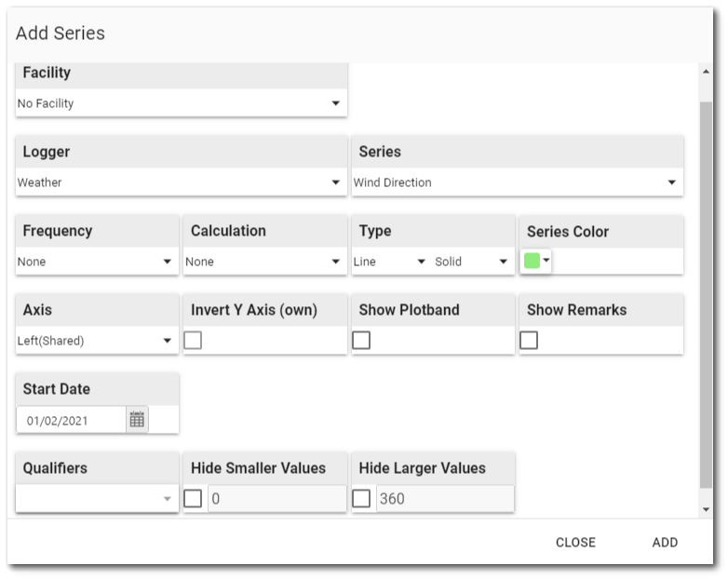This screenshot has height=579, width=728.
Task: Open the Type dropdown showing Line
Action: tap(390, 262)
